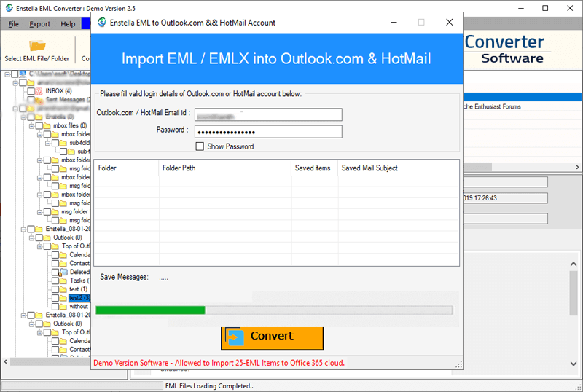Click the Folder Path column header
This screenshot has height=392, width=583.
point(225,168)
